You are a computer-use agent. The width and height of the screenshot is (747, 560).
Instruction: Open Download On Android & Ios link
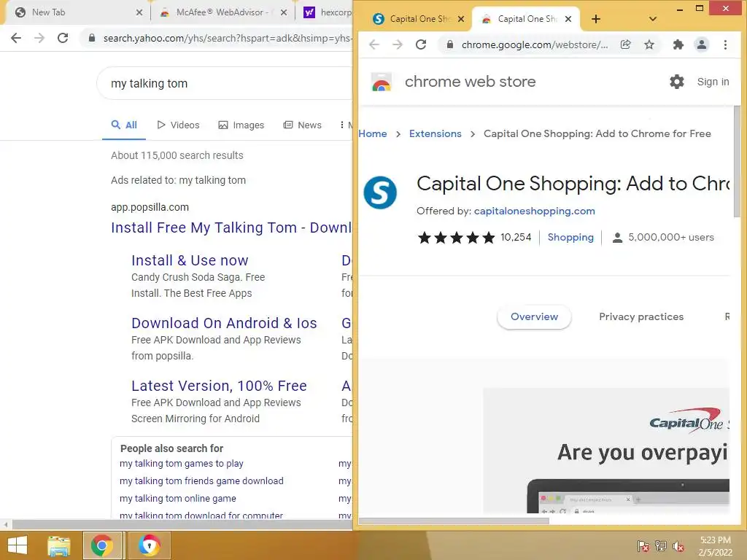[x=224, y=323]
